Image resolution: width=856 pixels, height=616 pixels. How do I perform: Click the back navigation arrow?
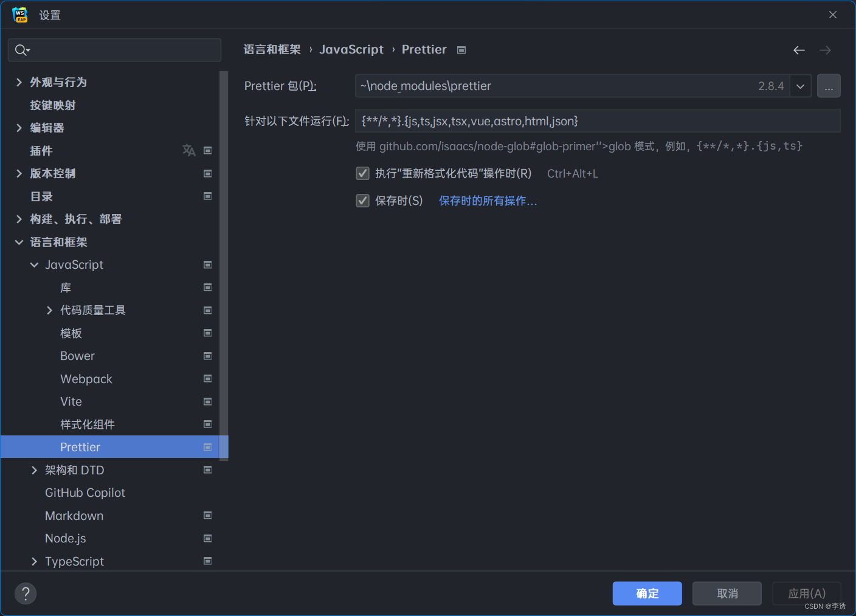[x=799, y=50]
